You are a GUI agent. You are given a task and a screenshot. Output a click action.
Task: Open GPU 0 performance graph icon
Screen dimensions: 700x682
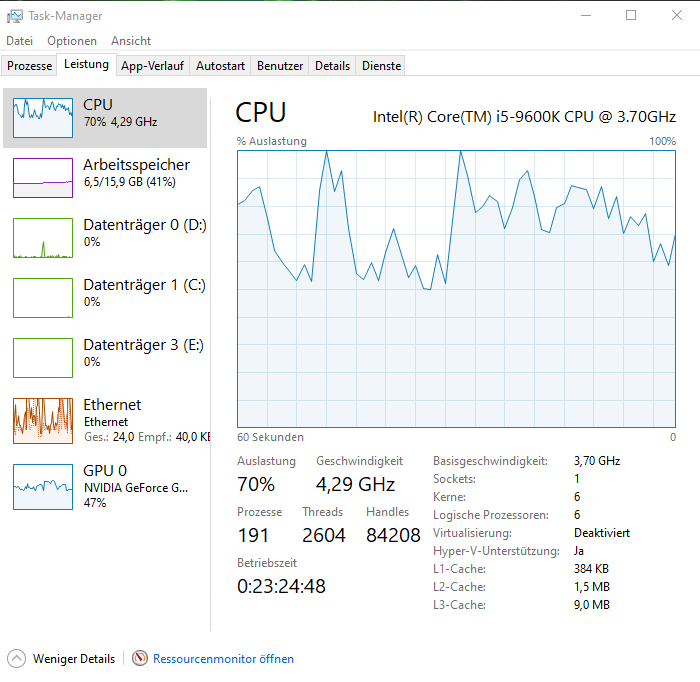click(x=43, y=486)
